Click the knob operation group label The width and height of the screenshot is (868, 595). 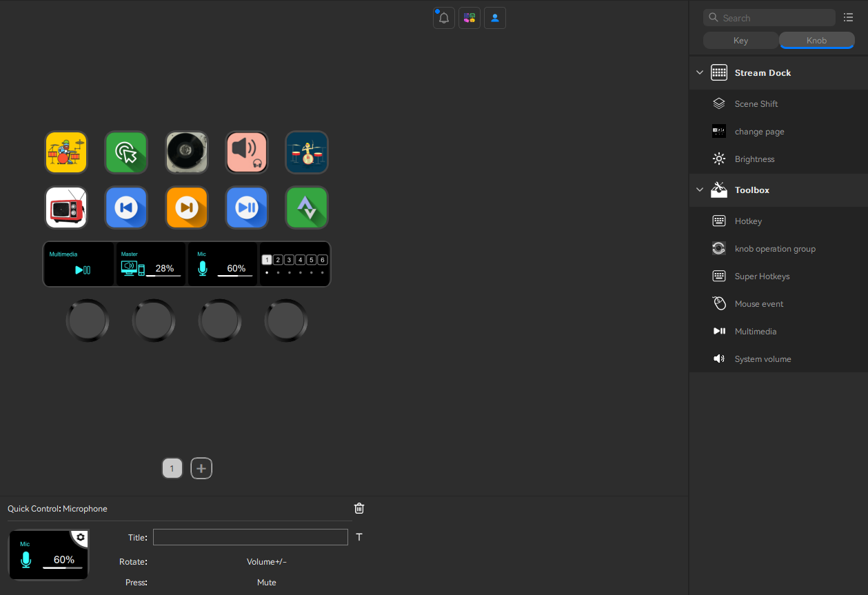[775, 248]
